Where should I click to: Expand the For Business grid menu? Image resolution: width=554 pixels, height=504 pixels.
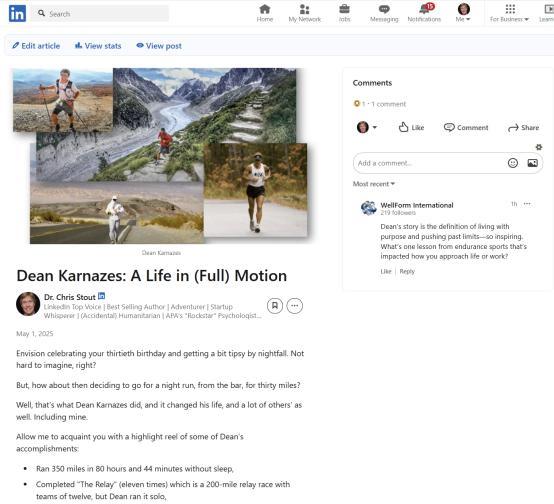coord(509,13)
